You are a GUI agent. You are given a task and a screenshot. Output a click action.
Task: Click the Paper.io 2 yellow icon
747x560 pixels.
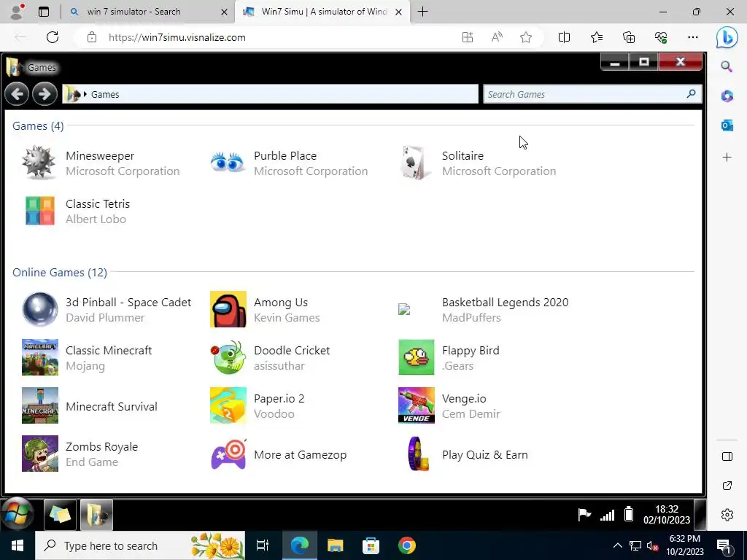click(228, 405)
